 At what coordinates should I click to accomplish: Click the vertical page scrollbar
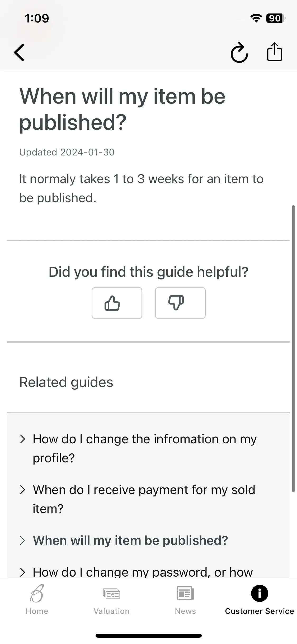(x=293, y=348)
